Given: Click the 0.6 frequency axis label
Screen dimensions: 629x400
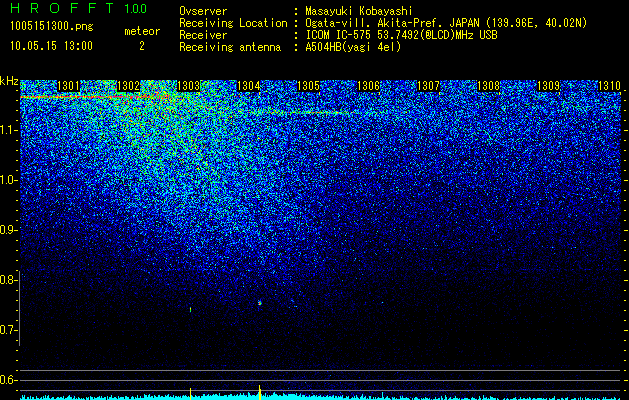Looking at the screenshot, I should [8, 380].
